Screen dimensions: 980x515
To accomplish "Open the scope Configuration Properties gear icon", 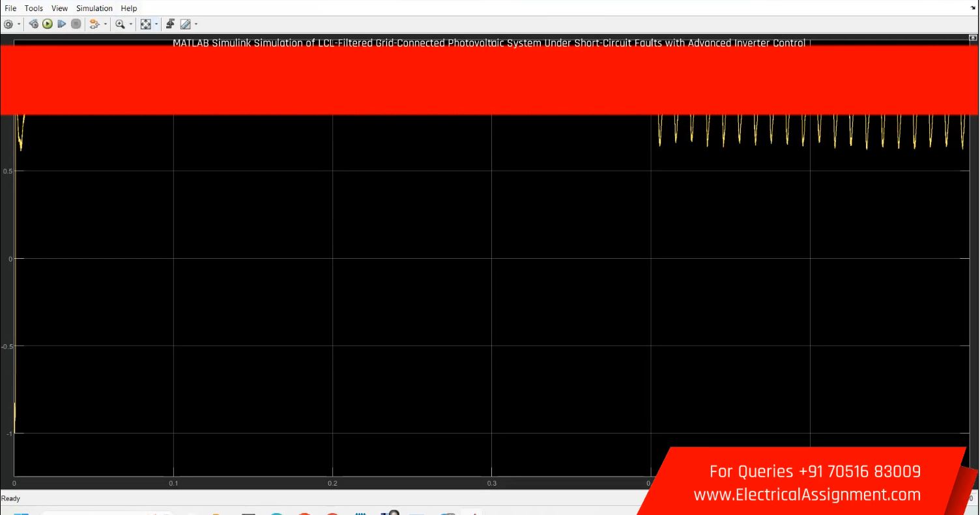I will (8, 24).
